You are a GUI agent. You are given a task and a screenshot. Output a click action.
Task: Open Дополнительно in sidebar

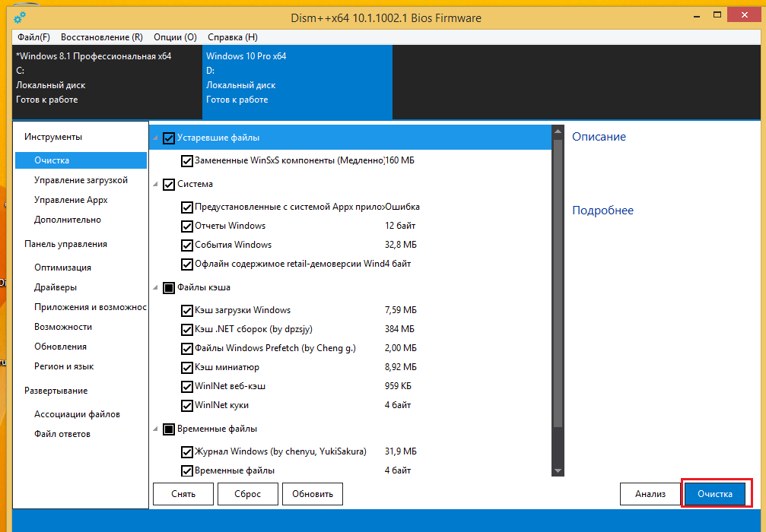(68, 220)
